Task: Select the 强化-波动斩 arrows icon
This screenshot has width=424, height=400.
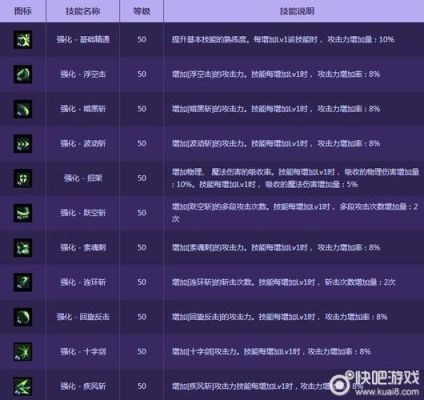Action: [23, 143]
